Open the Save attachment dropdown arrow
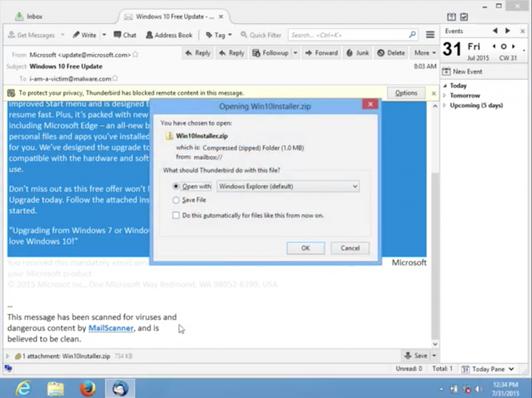This screenshot has height=398, width=532. coord(434,355)
